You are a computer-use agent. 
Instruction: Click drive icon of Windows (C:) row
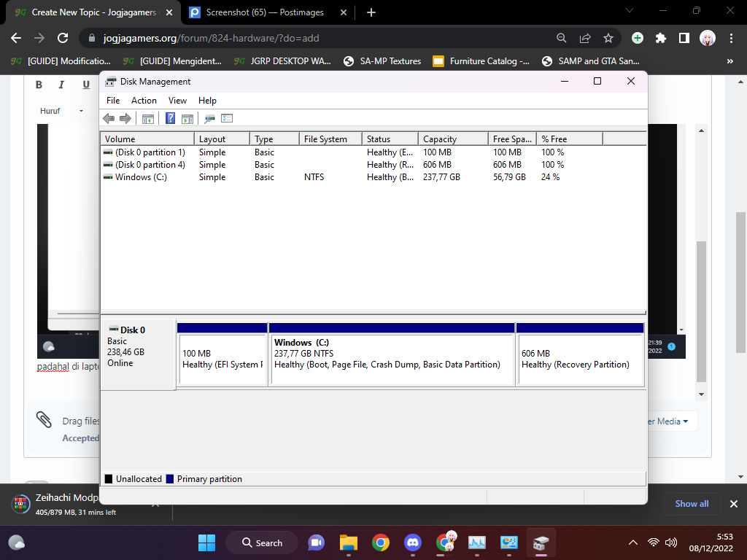(108, 177)
